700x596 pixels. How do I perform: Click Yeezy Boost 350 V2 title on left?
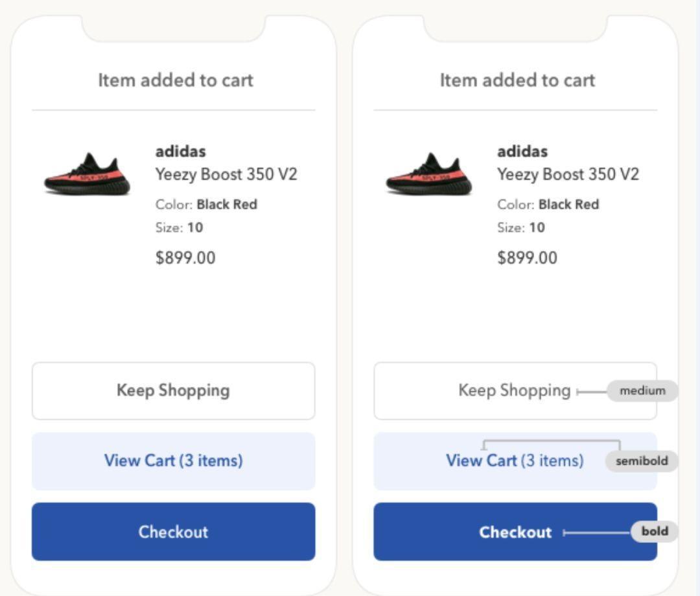[226, 174]
